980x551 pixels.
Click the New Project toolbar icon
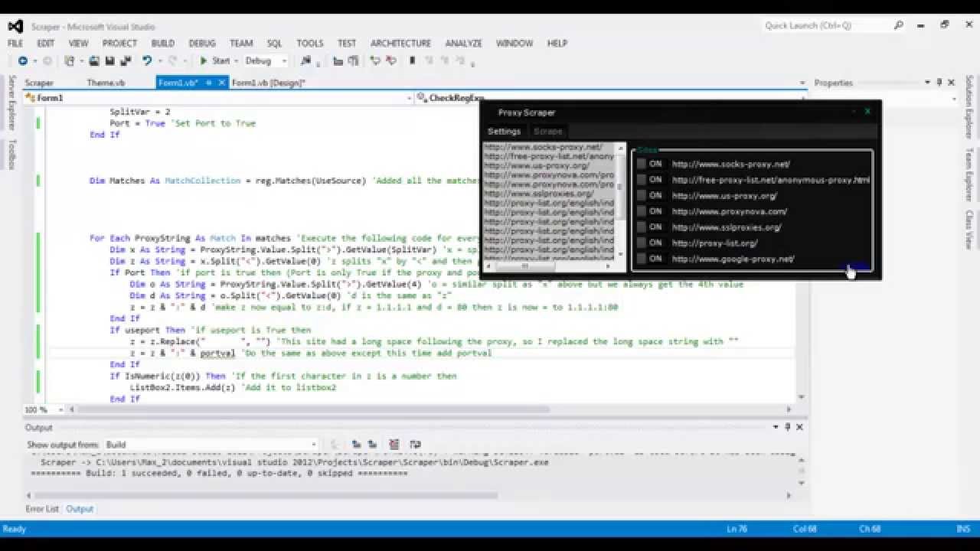tap(70, 60)
